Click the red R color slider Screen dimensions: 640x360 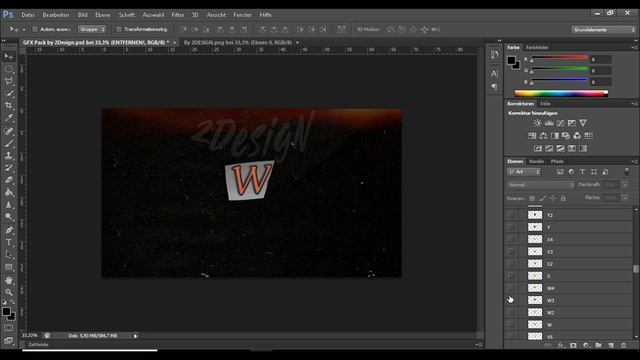point(559,58)
